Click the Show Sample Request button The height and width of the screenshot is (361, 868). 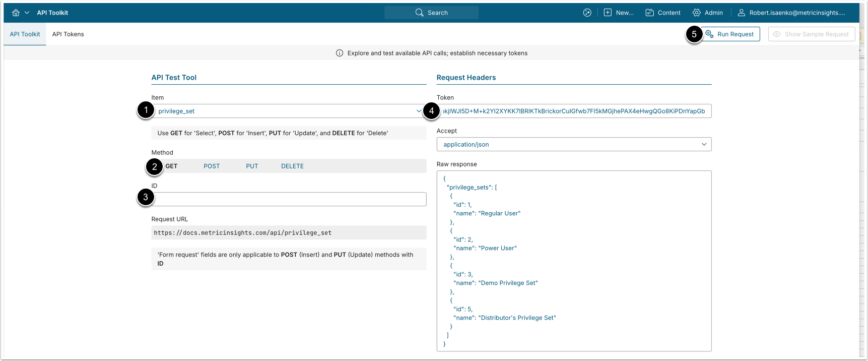[x=811, y=34]
